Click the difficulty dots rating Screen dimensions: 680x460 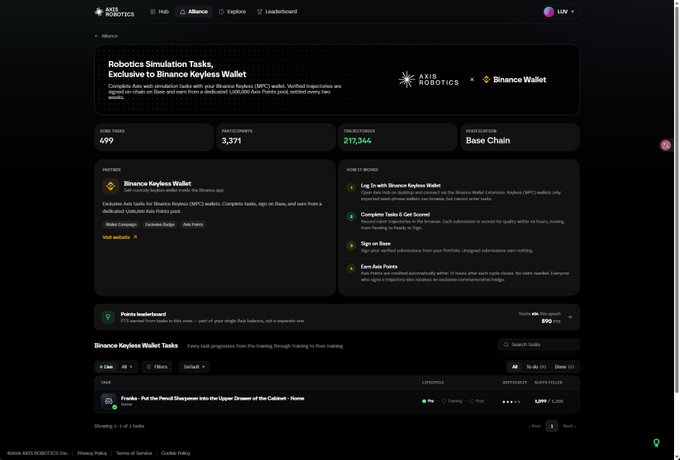click(511, 402)
